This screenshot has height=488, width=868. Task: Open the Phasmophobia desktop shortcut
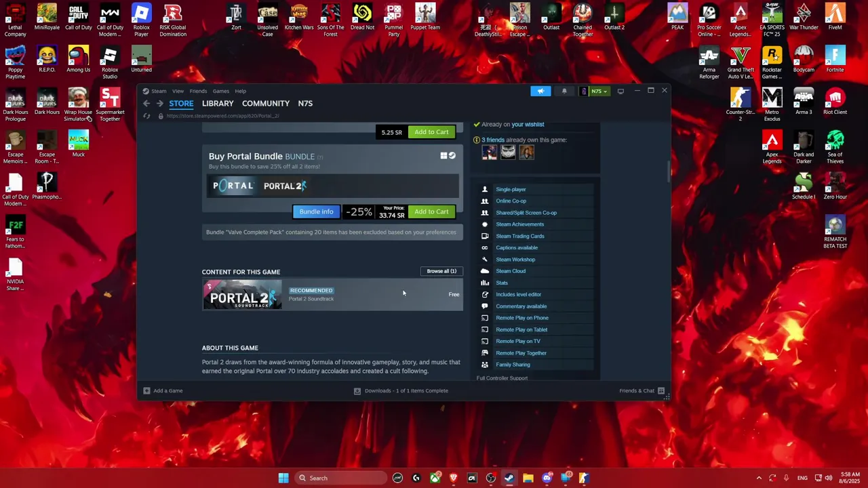point(47,186)
